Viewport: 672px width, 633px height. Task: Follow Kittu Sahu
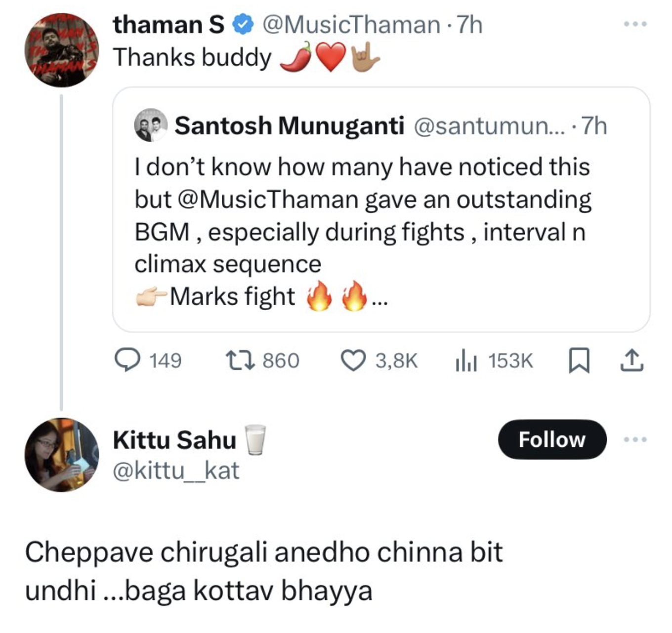point(552,439)
